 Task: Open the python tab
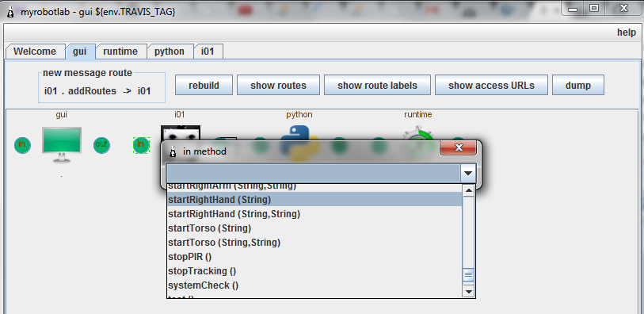tap(170, 52)
